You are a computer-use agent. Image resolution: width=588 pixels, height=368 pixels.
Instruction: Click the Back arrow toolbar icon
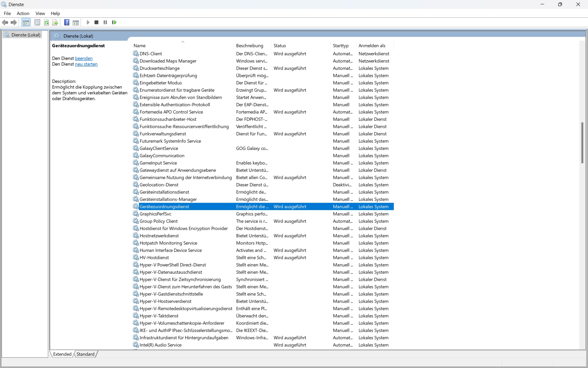pos(5,22)
